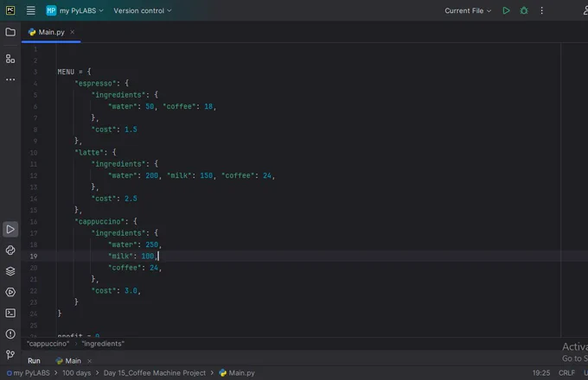588x380 pixels.
Task: Click the MENU = { code line
Action: pos(74,72)
